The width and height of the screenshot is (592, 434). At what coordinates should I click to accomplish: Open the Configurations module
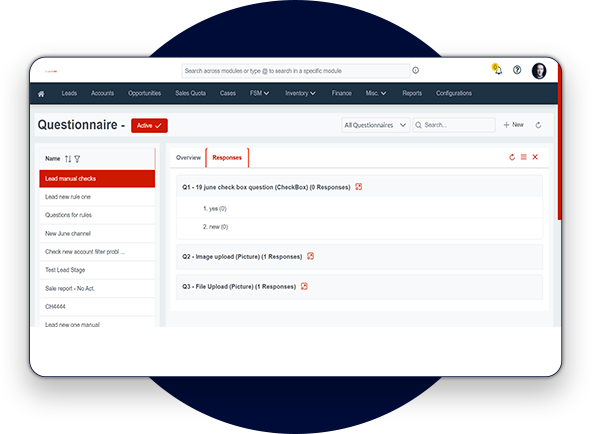point(454,93)
